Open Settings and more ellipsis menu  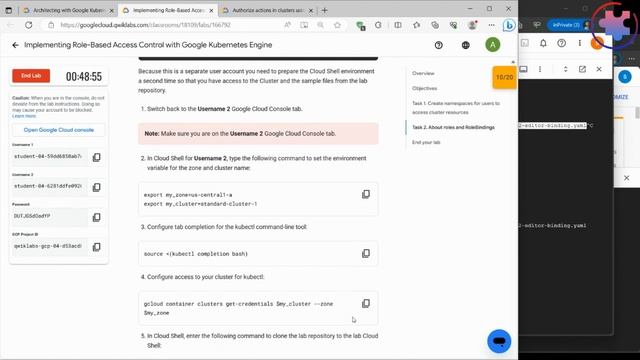(491, 25)
